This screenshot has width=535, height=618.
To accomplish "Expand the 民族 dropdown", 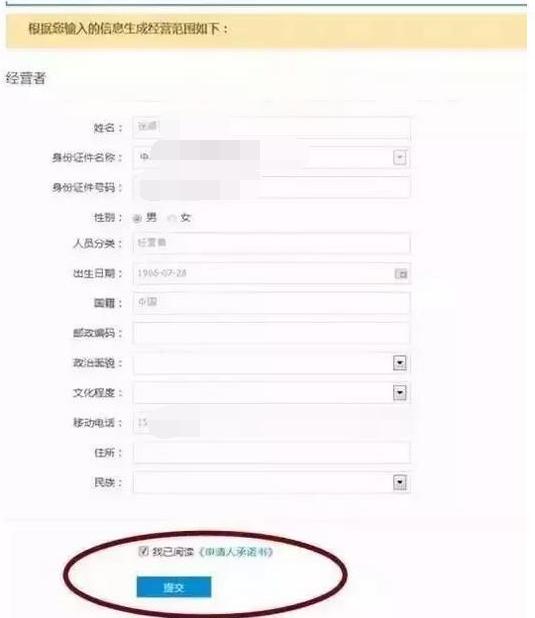I will [400, 482].
